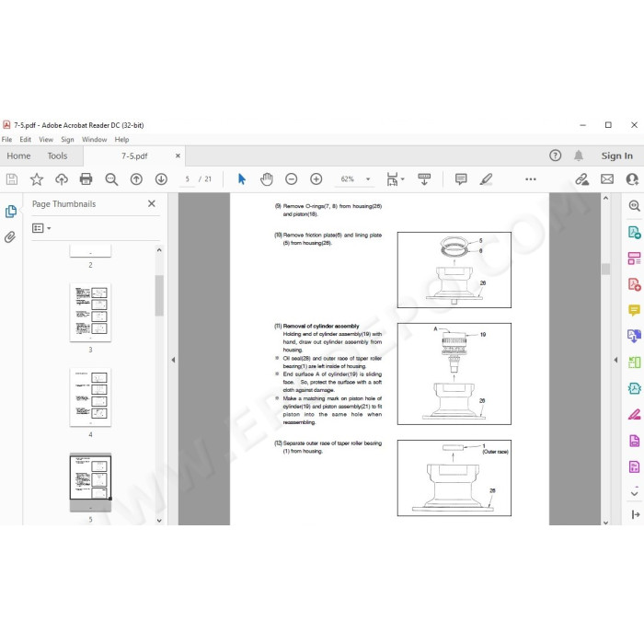Send file by email icon

point(607,179)
